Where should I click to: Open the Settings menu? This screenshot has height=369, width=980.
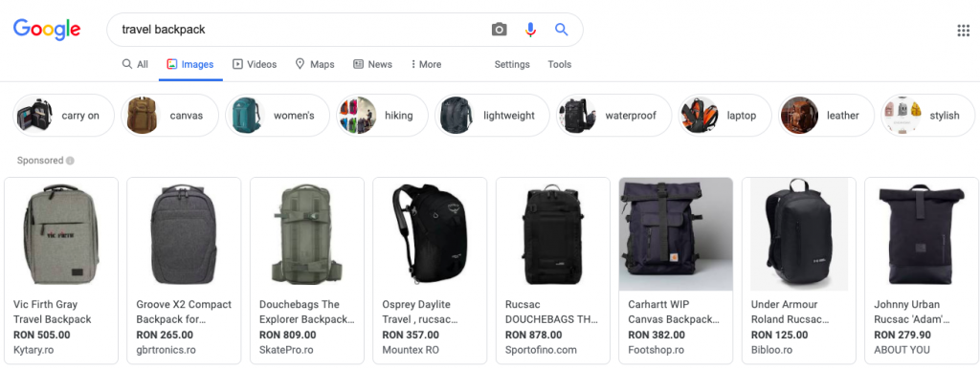click(512, 64)
